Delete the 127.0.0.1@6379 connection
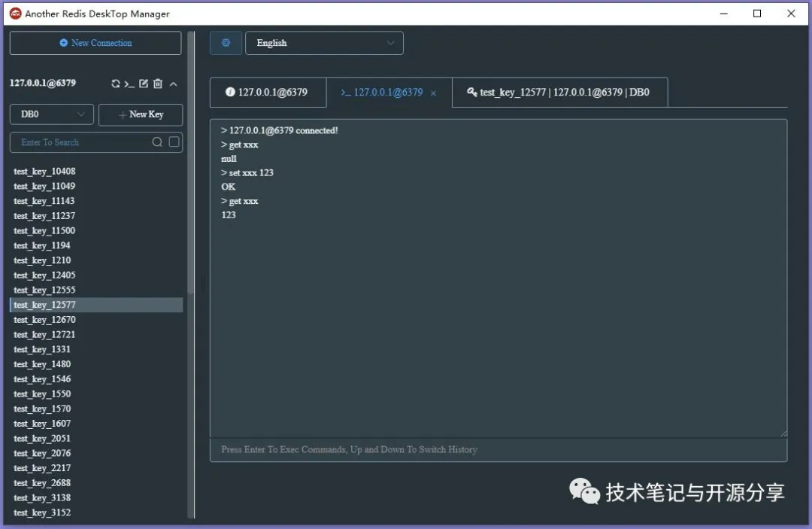The image size is (812, 529). tap(158, 84)
